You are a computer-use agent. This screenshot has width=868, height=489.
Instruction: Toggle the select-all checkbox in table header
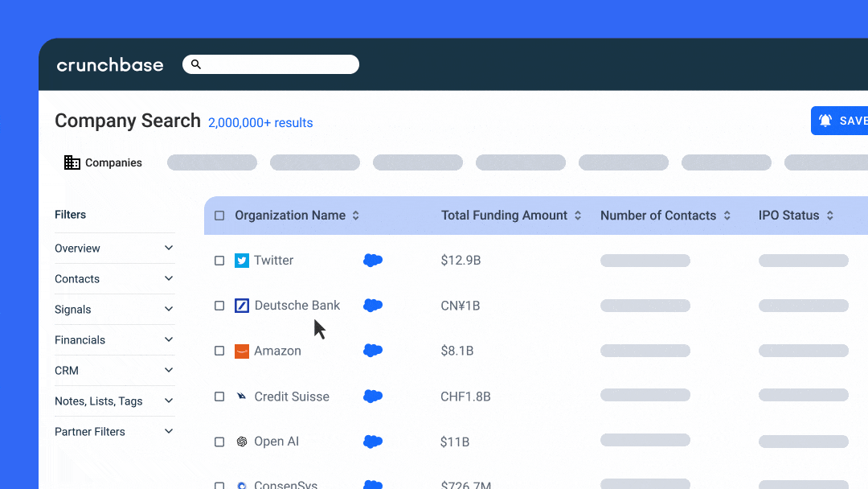219,216
